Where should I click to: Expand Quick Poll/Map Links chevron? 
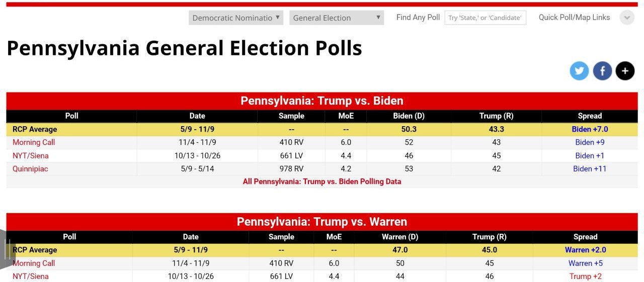tap(627, 18)
